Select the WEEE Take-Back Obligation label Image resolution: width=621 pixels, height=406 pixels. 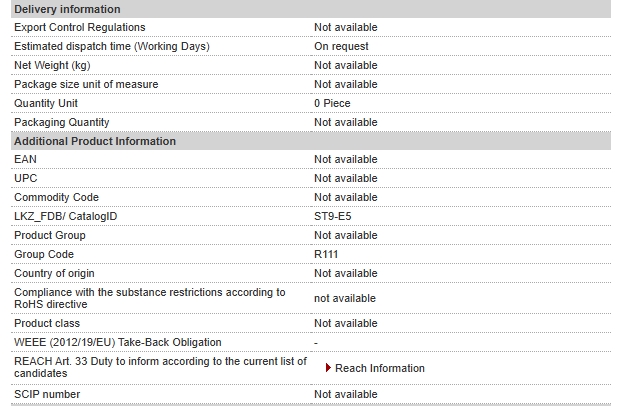click(x=118, y=342)
